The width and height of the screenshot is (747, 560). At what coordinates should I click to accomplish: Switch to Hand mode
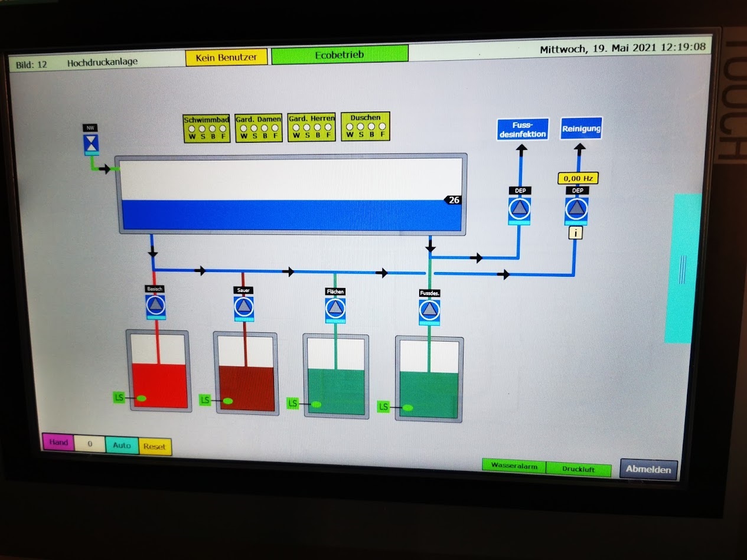tap(58, 443)
